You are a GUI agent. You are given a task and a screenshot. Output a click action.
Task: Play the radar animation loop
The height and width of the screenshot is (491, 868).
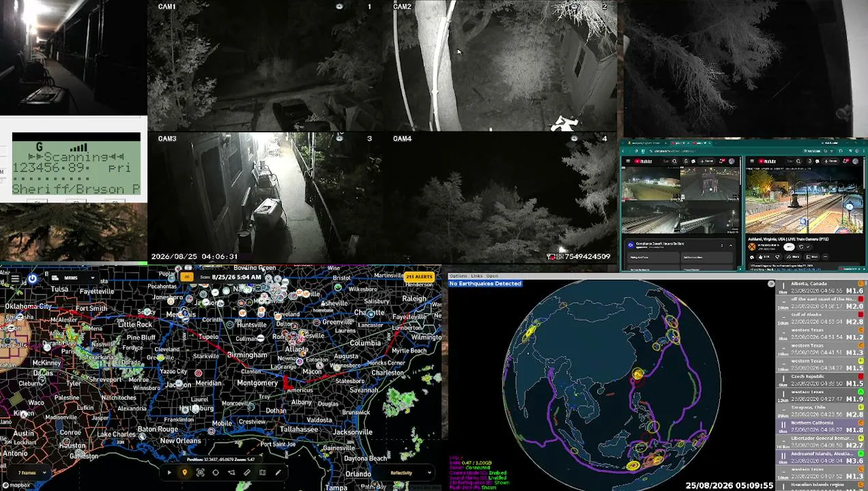[169, 472]
